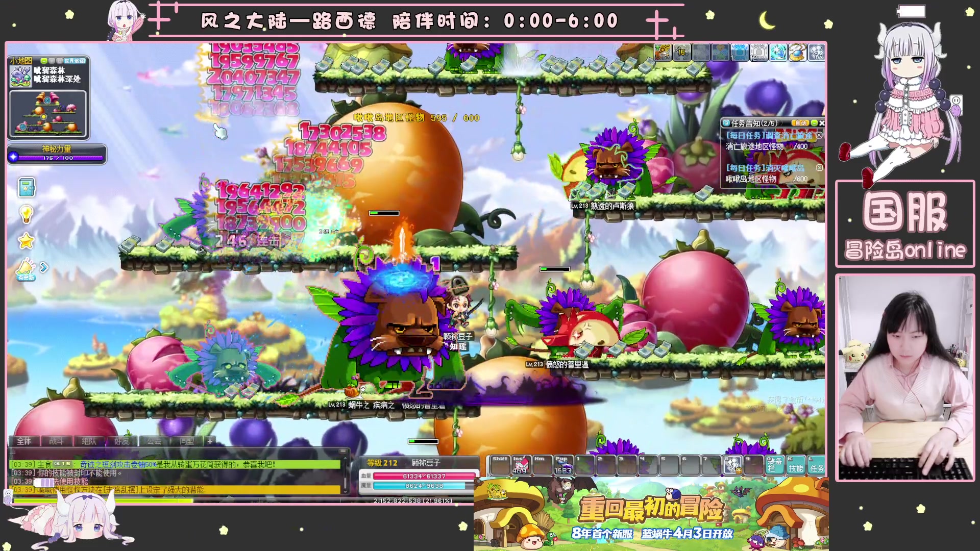Open the 任务 quest shortcut button
The height and width of the screenshot is (551, 980).
[816, 465]
